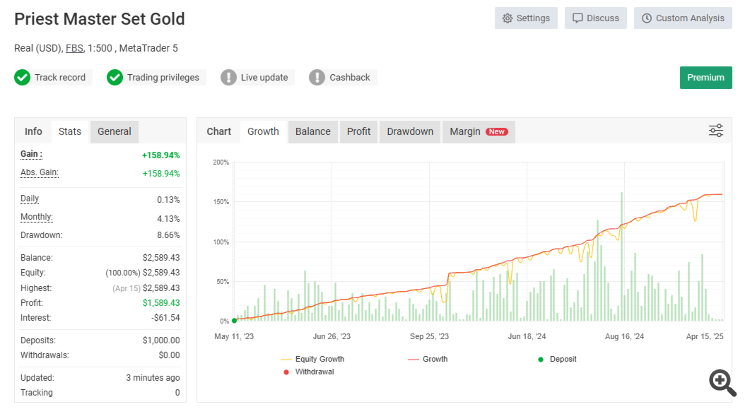Click the Custom Analysis clock icon
Viewport: 750px width, 409px height.
[647, 18]
